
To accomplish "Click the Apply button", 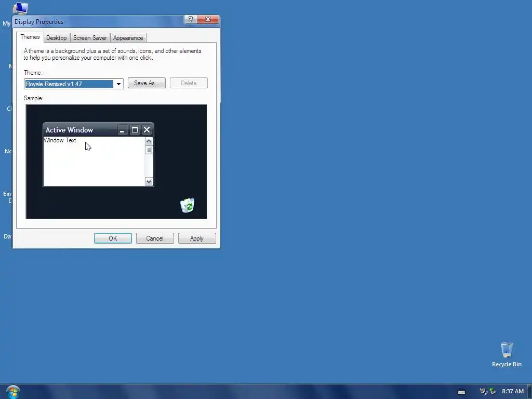I will [197, 238].
